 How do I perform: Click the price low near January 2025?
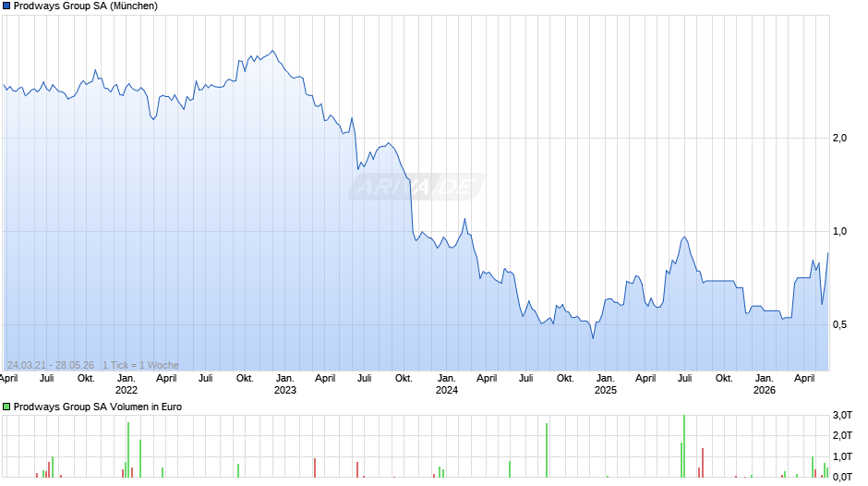(594, 338)
